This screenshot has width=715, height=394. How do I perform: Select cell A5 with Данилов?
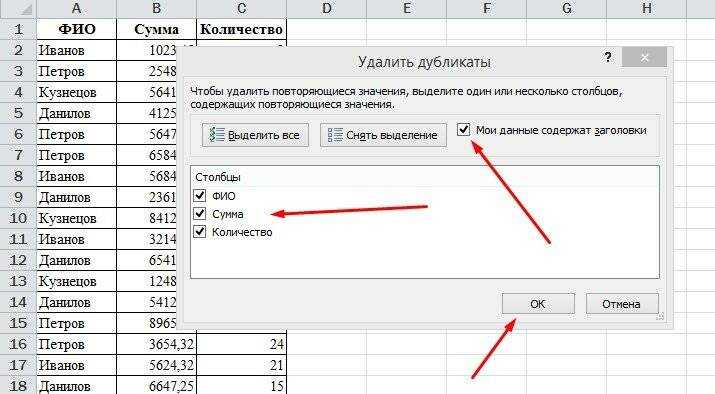(77, 113)
